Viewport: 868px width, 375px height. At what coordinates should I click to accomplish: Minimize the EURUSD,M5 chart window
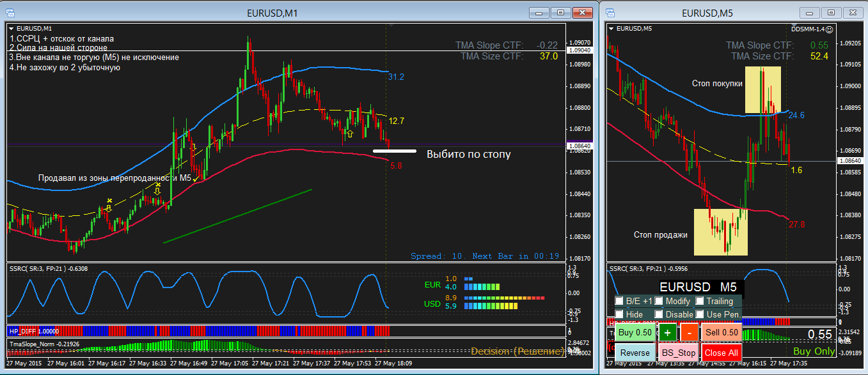click(x=809, y=12)
